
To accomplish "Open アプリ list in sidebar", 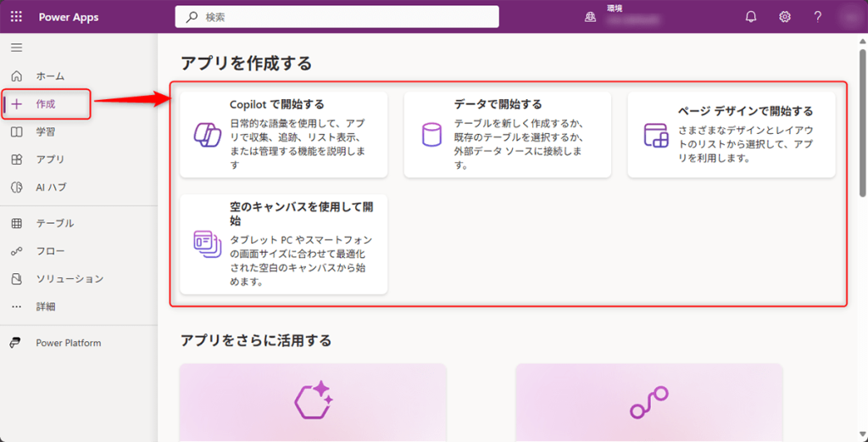I will coord(50,159).
